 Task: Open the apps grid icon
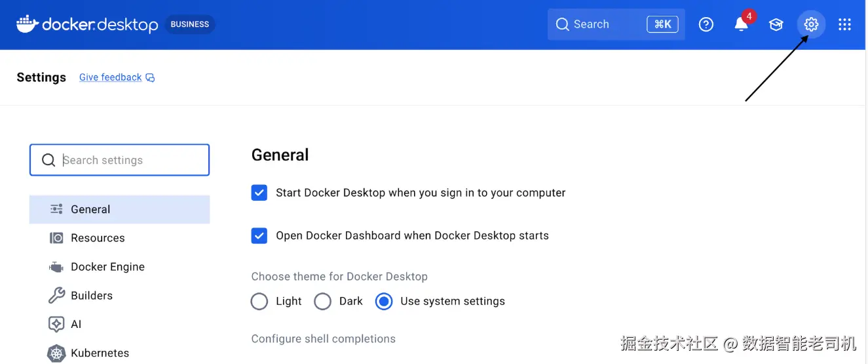(x=845, y=24)
